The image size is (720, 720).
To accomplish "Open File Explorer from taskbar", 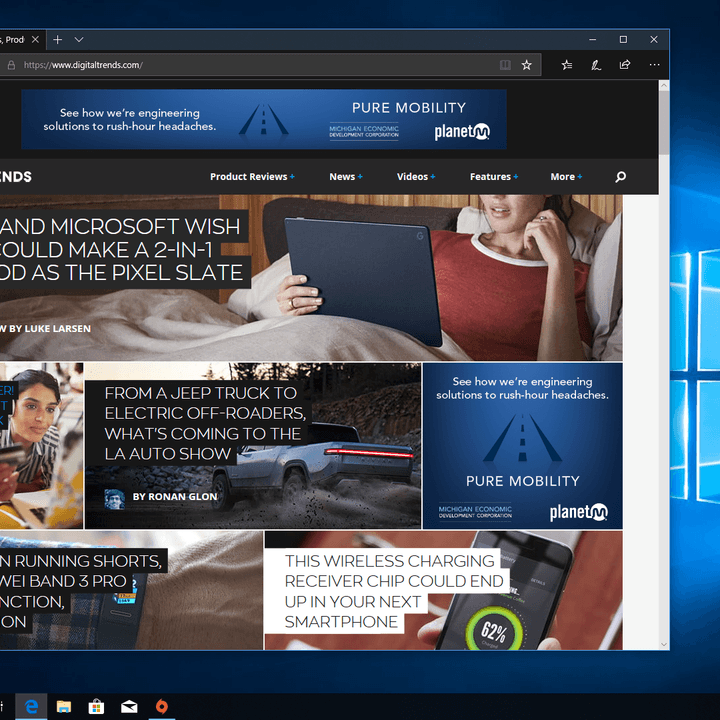I will pos(64,706).
